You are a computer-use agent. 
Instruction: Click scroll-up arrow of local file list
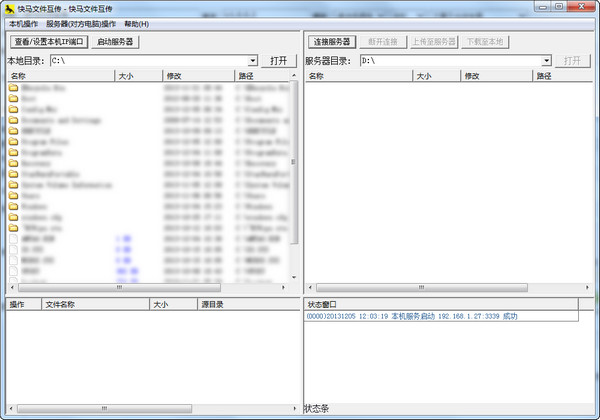(294, 75)
